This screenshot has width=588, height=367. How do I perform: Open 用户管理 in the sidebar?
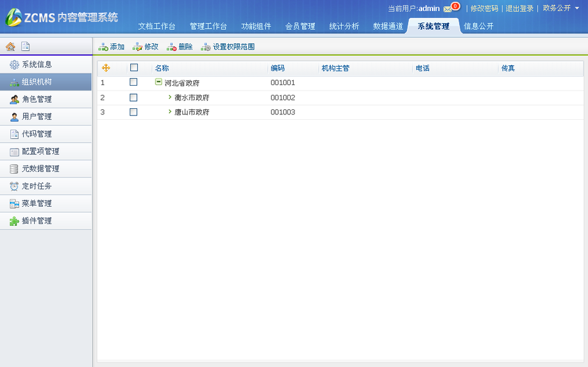tap(37, 116)
